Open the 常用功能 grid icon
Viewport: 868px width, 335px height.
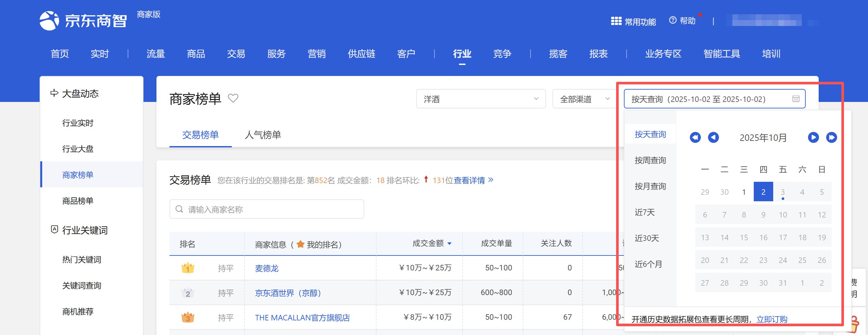pyautogui.click(x=616, y=21)
